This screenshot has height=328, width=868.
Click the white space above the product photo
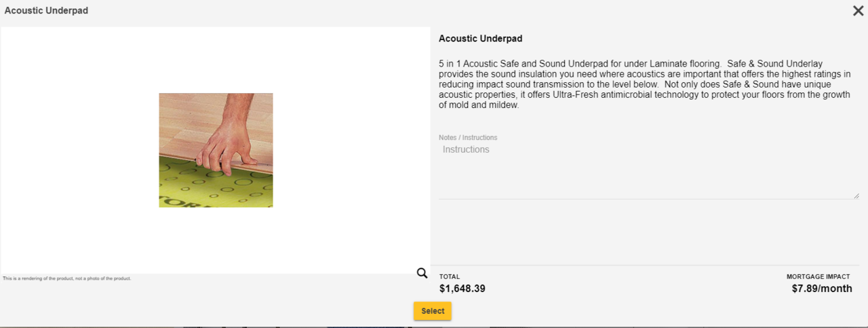pyautogui.click(x=216, y=60)
